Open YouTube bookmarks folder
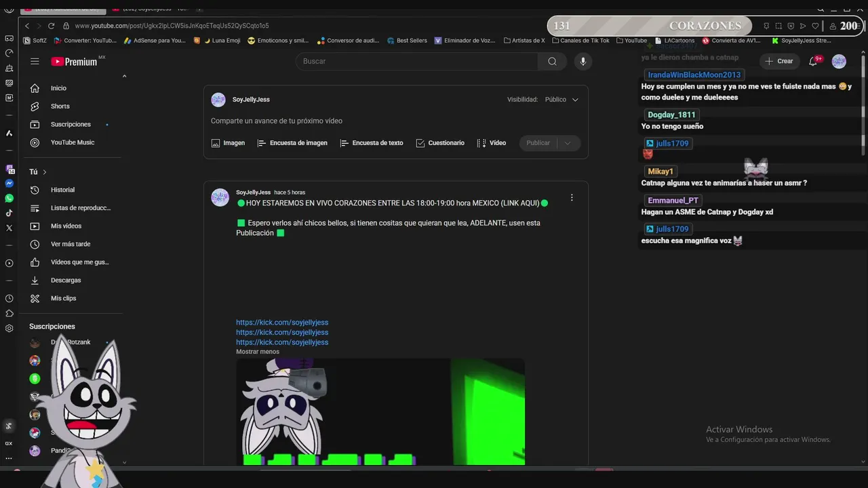This screenshot has width=868, height=488. coord(631,41)
